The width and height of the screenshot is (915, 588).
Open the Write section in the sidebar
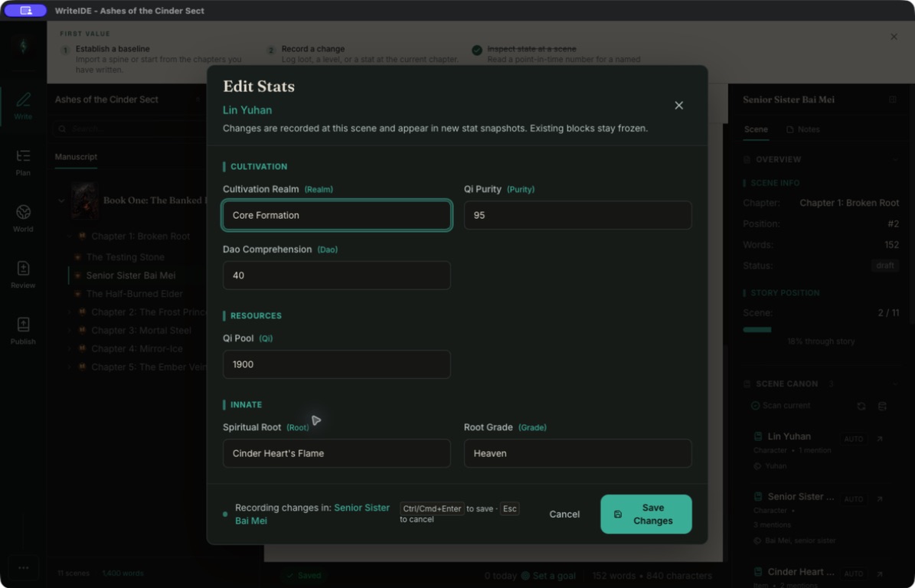point(23,106)
